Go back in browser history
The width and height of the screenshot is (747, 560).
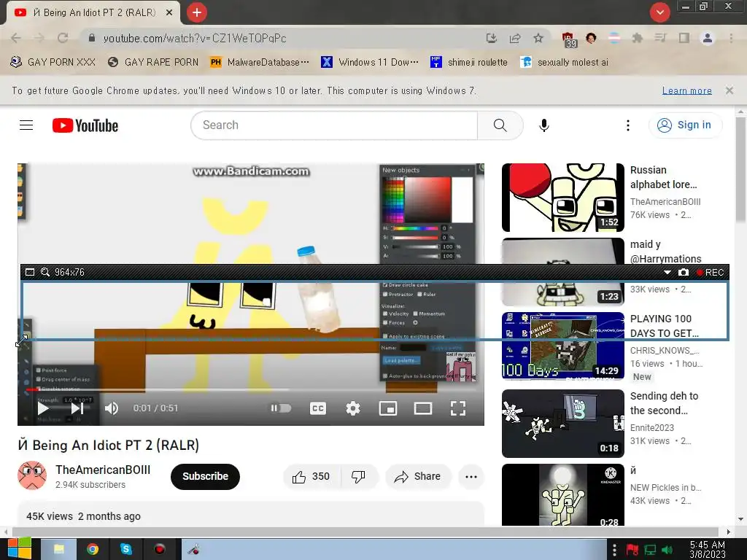[16, 38]
